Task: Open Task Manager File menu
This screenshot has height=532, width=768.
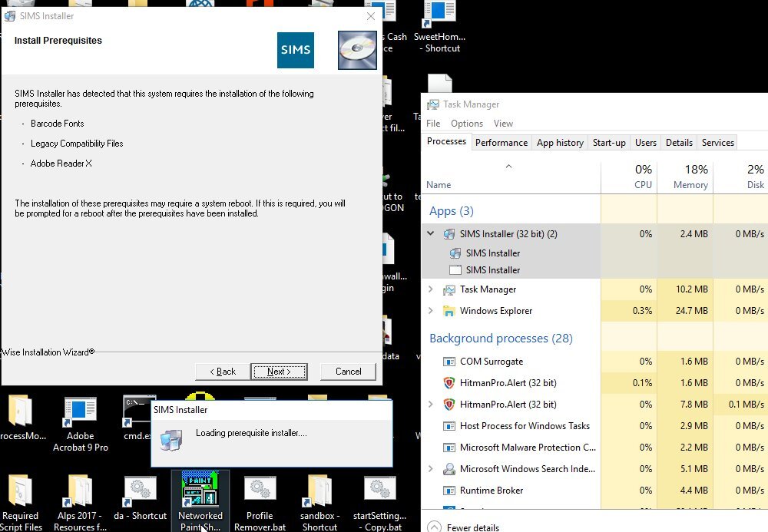Action: (x=433, y=124)
